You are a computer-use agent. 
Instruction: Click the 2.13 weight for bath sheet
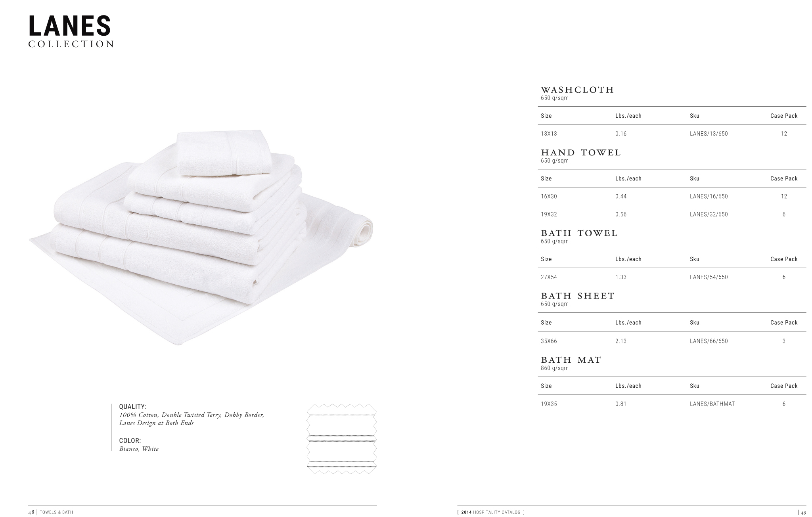point(621,341)
